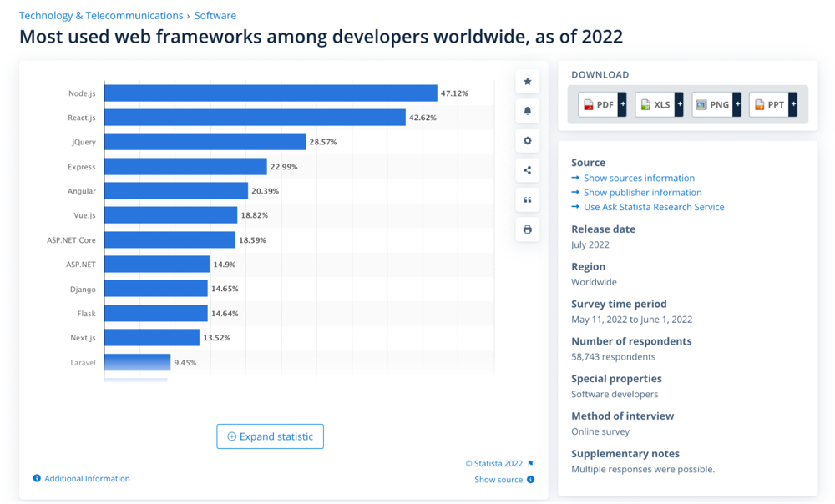Open Use Ask Statista Research Service link
This screenshot has width=835, height=504.
click(654, 206)
